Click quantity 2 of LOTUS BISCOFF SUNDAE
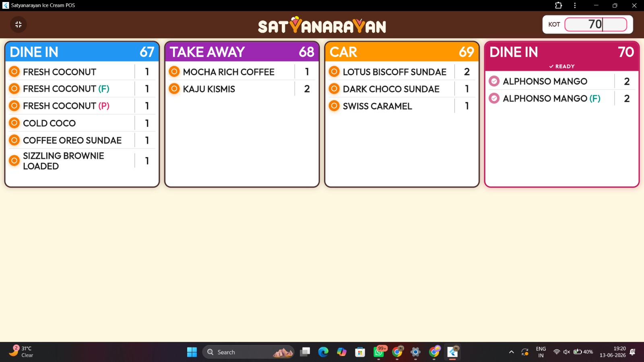 (x=466, y=72)
